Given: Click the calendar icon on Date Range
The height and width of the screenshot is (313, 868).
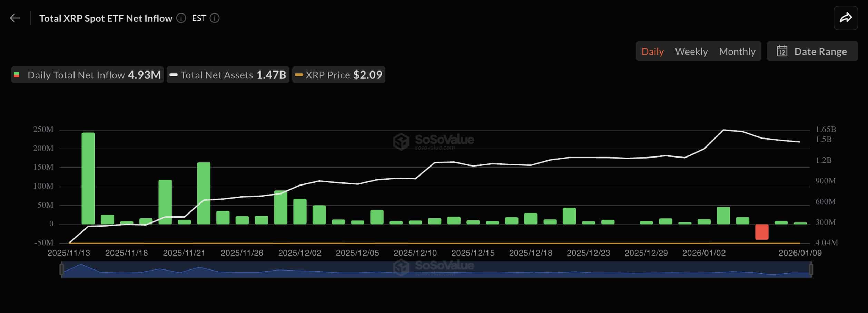Looking at the screenshot, I should coord(782,51).
